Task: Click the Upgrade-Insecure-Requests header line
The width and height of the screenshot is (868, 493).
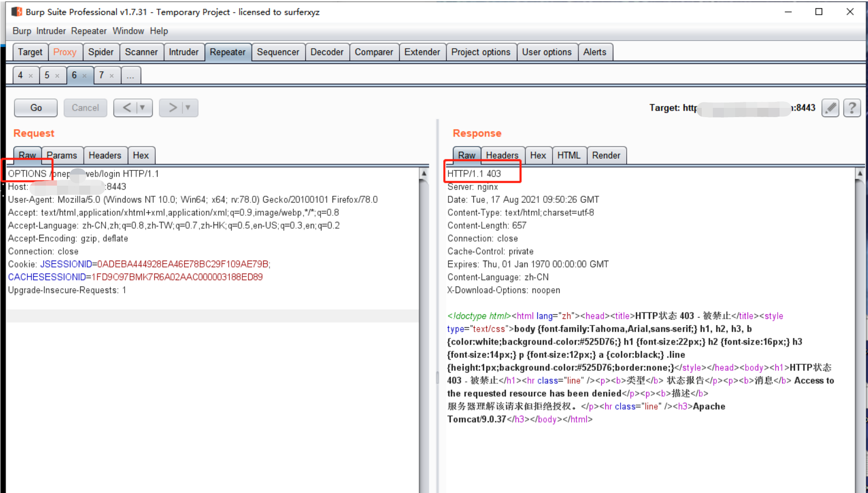Action: coord(67,290)
